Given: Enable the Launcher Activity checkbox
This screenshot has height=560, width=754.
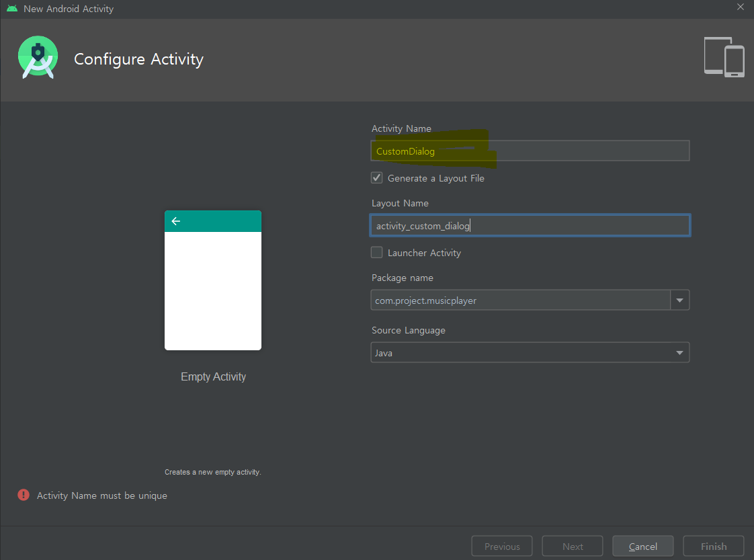Looking at the screenshot, I should point(376,253).
